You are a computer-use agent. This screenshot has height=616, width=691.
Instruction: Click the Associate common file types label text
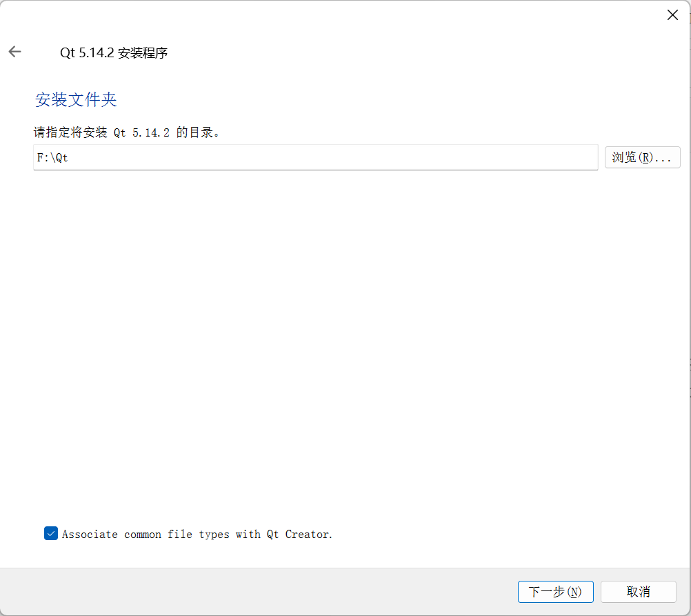click(197, 535)
